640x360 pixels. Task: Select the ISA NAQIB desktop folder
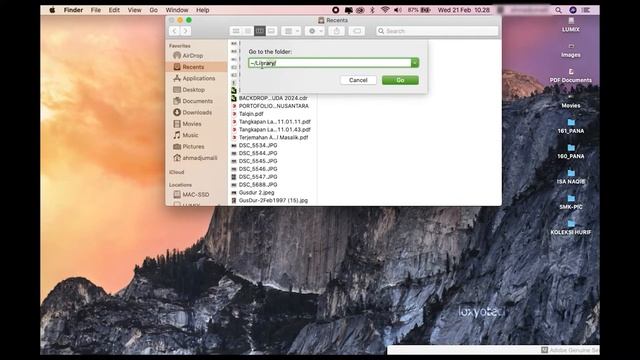point(571,177)
